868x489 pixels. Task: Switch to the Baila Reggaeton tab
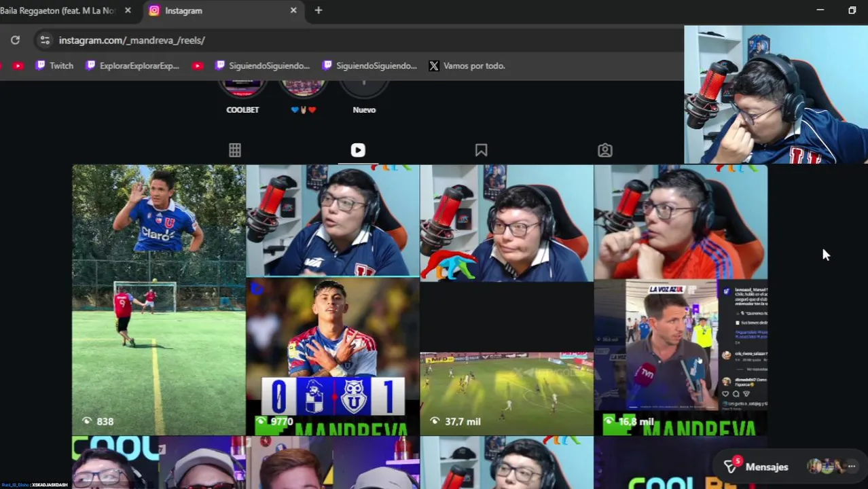click(x=58, y=10)
